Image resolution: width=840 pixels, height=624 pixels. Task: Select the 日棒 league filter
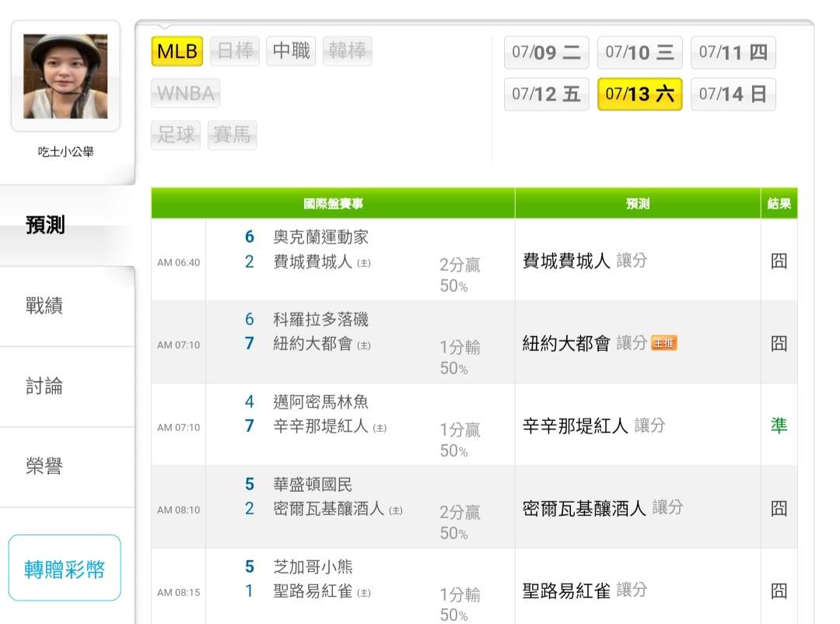point(235,51)
